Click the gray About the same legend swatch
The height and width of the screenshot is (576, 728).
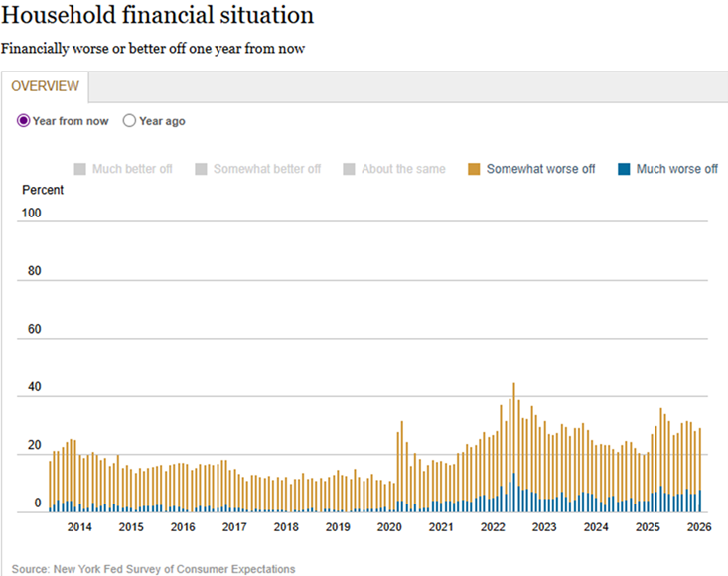click(x=349, y=169)
